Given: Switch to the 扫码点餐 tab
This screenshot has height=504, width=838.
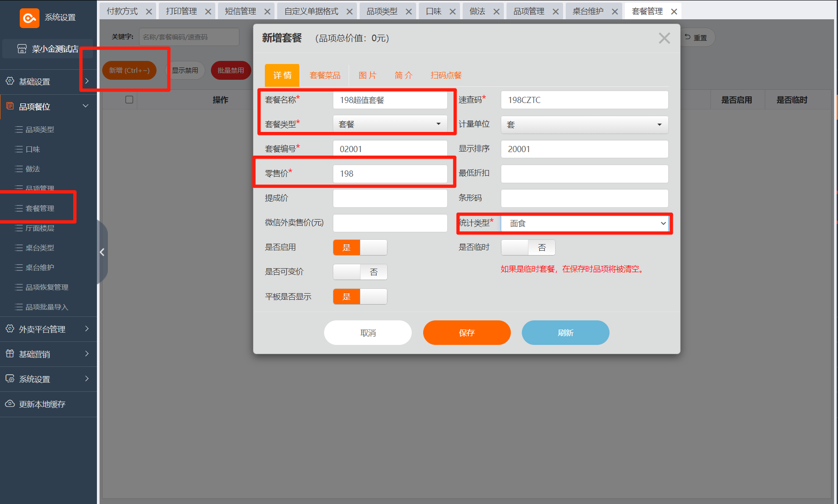Looking at the screenshot, I should 446,75.
